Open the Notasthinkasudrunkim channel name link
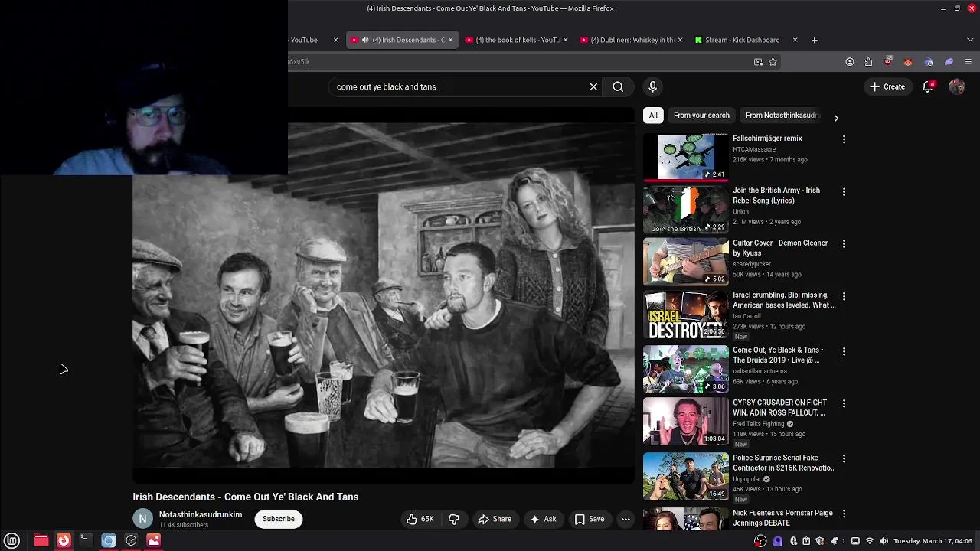980x551 pixels. click(x=201, y=515)
